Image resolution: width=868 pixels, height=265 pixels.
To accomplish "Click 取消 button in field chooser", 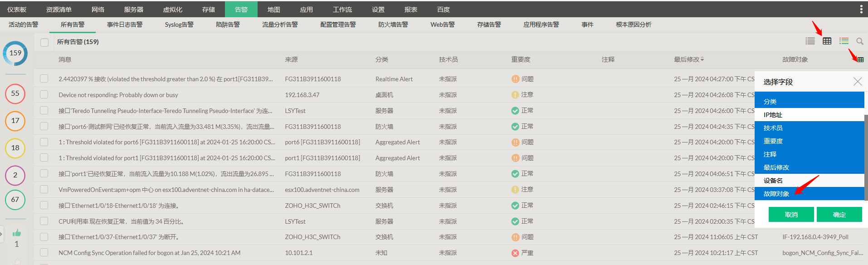I will click(791, 215).
